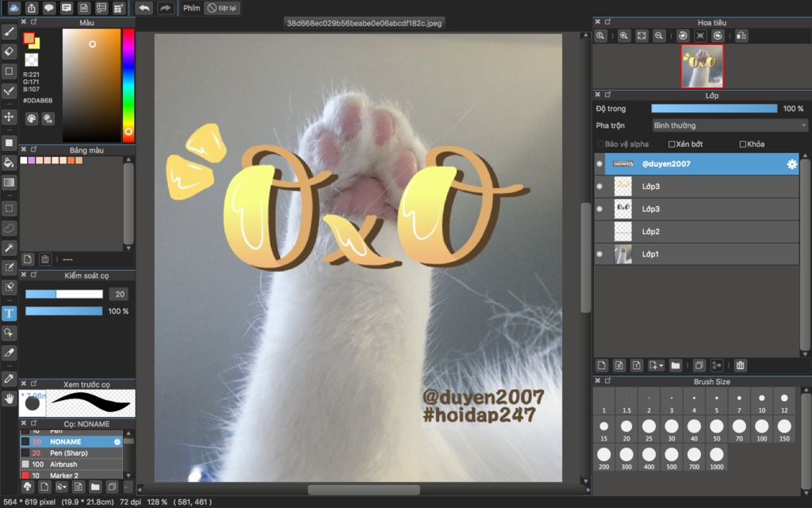This screenshot has height=508, width=812.
Task: Select the Magic Wand tool
Action: point(9,248)
